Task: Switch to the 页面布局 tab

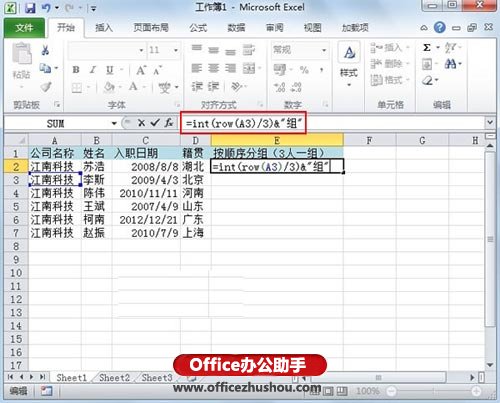Action: 151,28
